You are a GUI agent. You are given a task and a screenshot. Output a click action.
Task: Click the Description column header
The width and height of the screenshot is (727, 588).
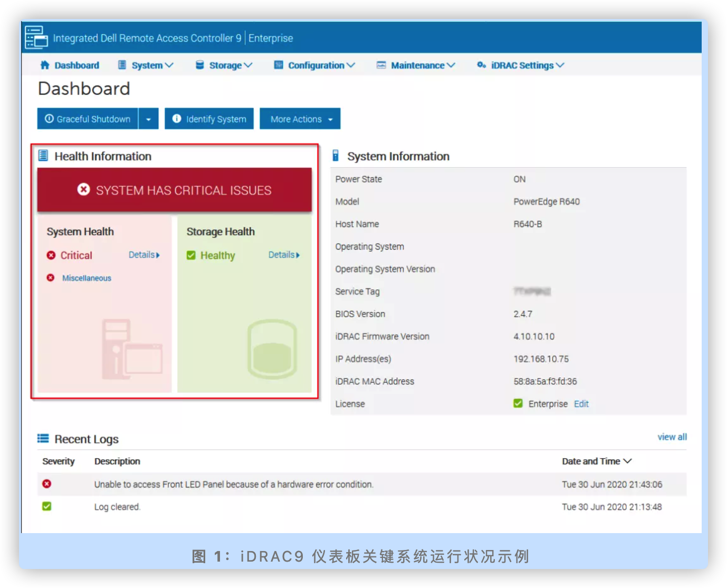[117, 461]
